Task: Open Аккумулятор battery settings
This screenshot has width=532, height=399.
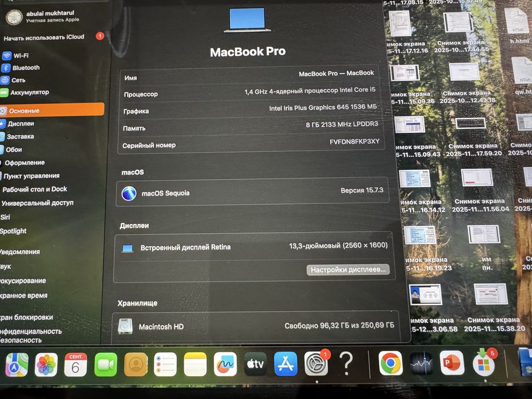Action: [x=25, y=92]
